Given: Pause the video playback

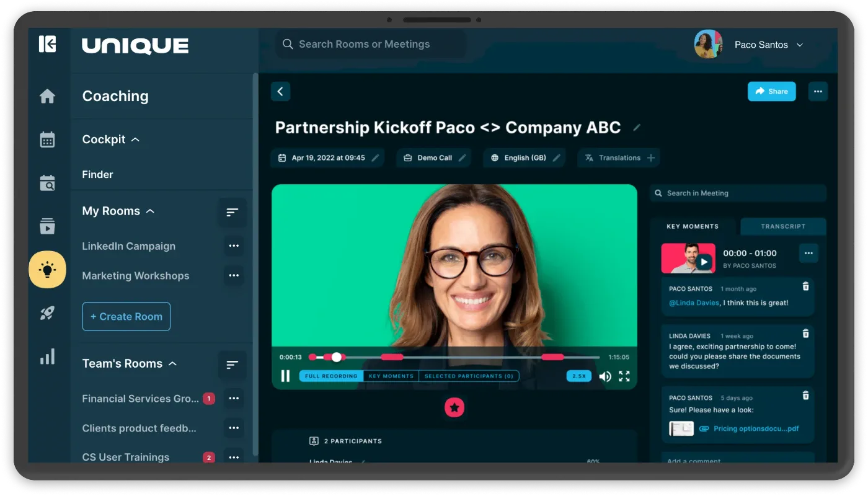Looking at the screenshot, I should point(285,376).
